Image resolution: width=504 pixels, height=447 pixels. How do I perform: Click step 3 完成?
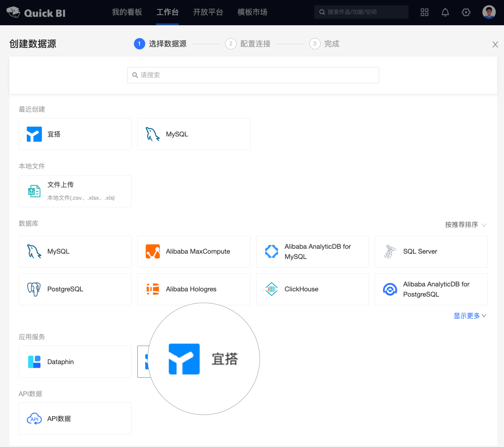tap(324, 44)
